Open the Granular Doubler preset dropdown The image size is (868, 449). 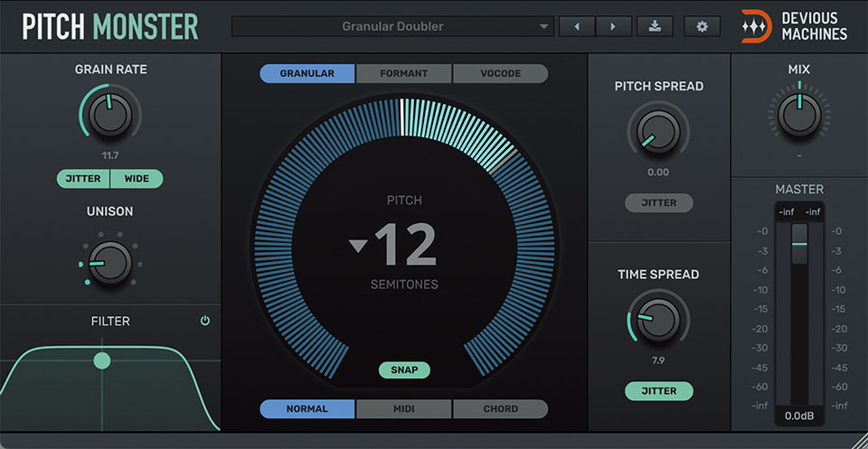(x=392, y=26)
